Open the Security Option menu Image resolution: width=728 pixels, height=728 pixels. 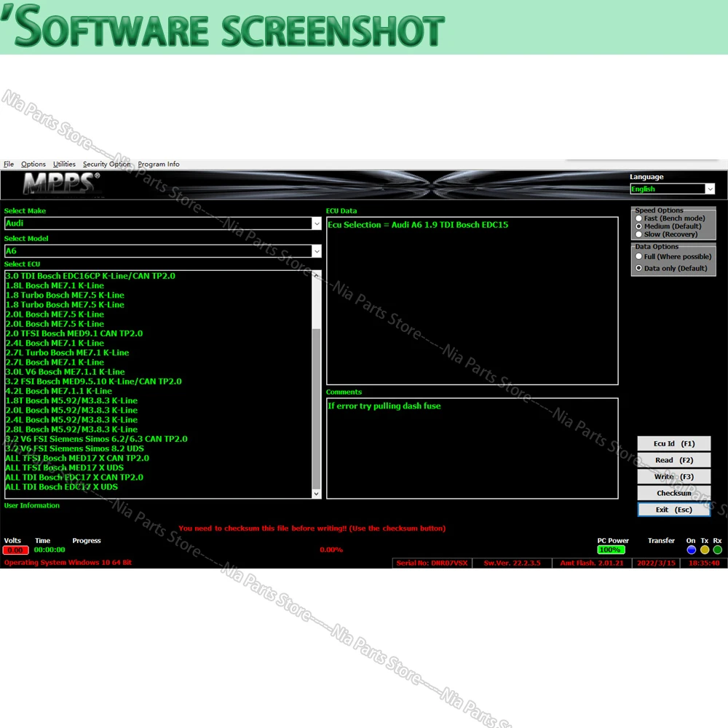[107, 164]
